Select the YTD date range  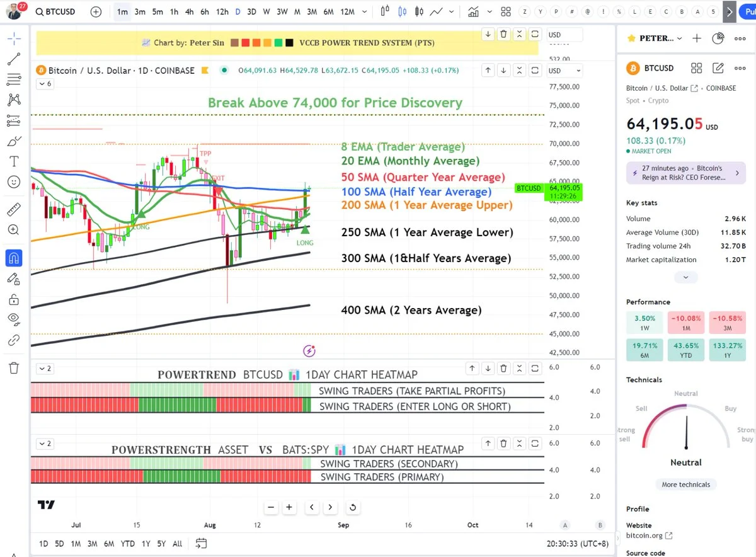128,543
